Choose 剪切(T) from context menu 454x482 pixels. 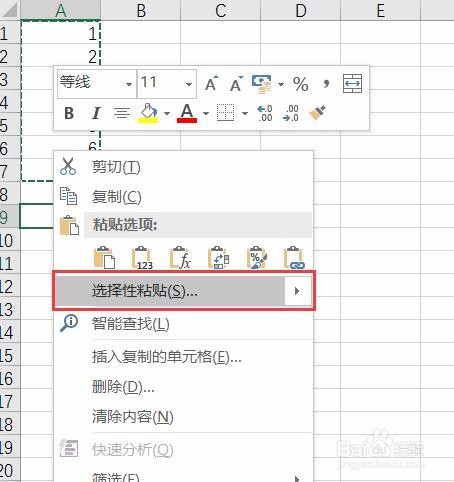183,167
